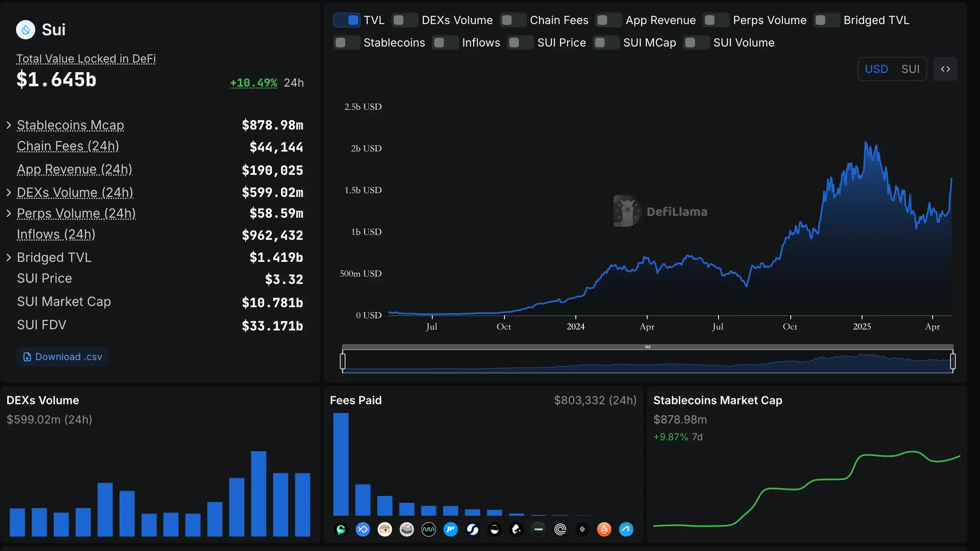Download the .csv data file

[x=63, y=357]
